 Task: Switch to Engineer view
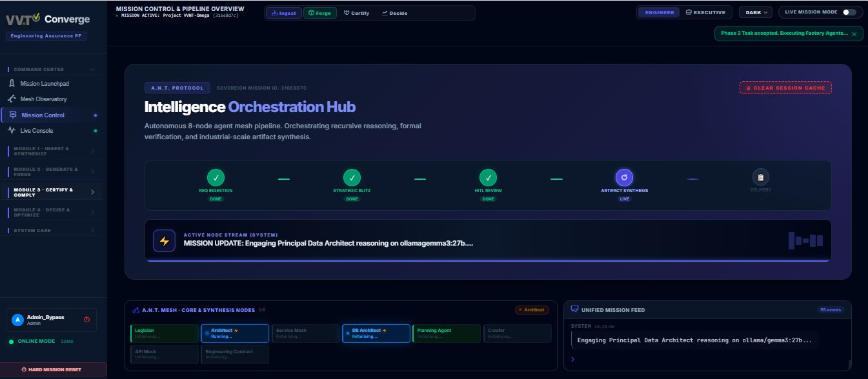[658, 12]
